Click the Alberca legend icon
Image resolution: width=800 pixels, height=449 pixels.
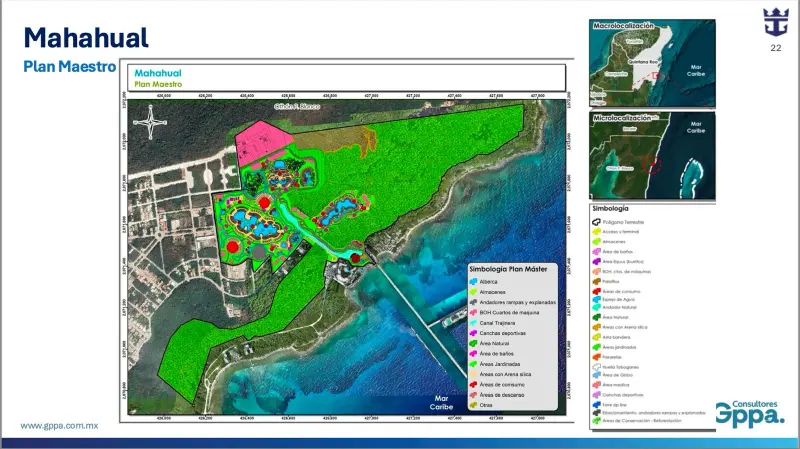[x=474, y=283]
